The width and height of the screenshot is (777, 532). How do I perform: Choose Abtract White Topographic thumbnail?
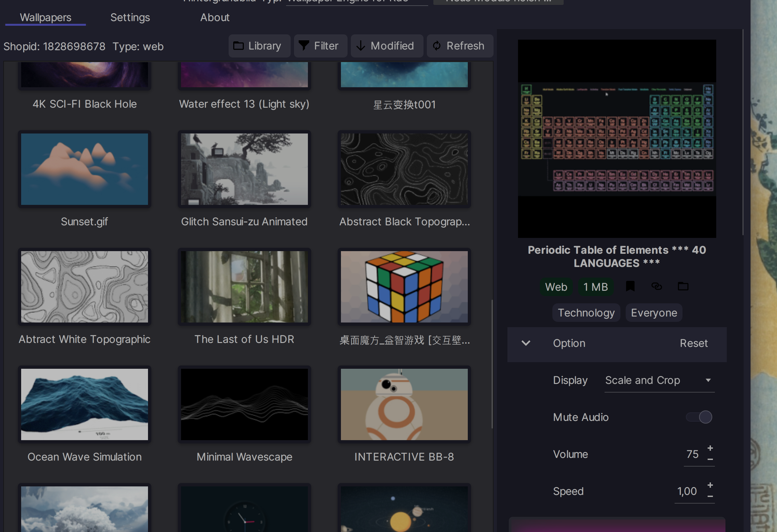coord(85,287)
